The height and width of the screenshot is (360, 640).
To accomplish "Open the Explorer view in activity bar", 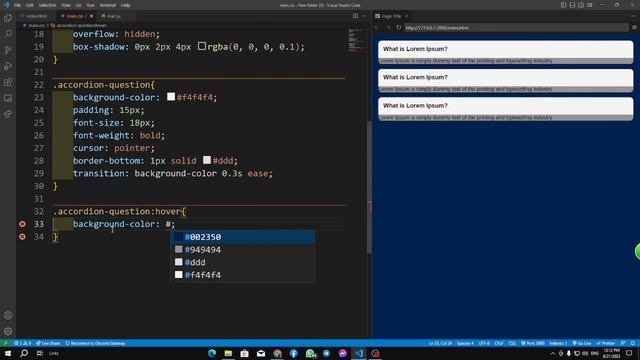I will tap(8, 18).
